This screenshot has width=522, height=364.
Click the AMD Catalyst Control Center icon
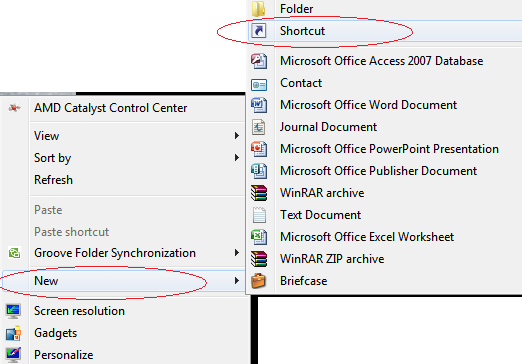(x=14, y=108)
